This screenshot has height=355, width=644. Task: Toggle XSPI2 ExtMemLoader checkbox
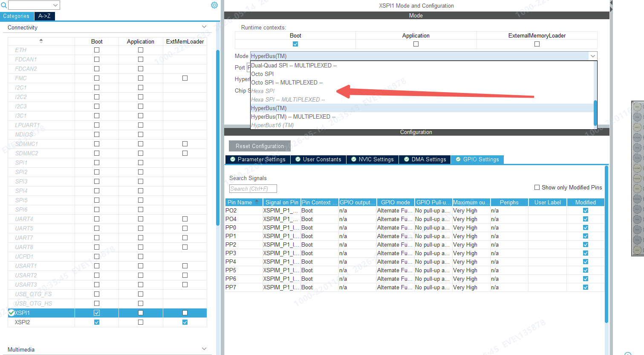click(185, 322)
